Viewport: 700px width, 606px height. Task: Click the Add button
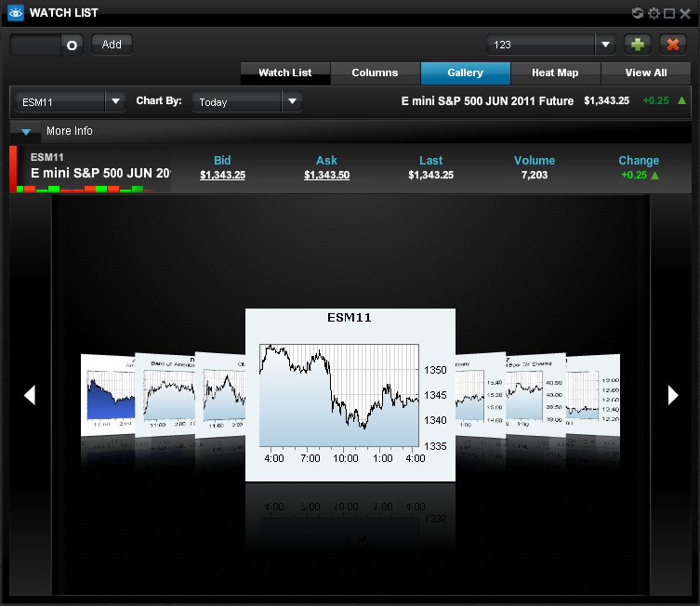[112, 45]
